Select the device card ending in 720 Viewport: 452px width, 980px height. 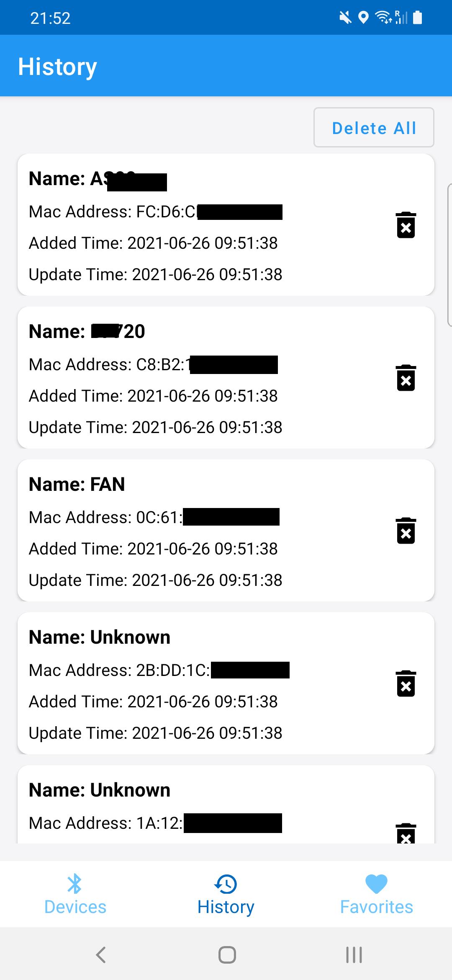click(x=226, y=377)
